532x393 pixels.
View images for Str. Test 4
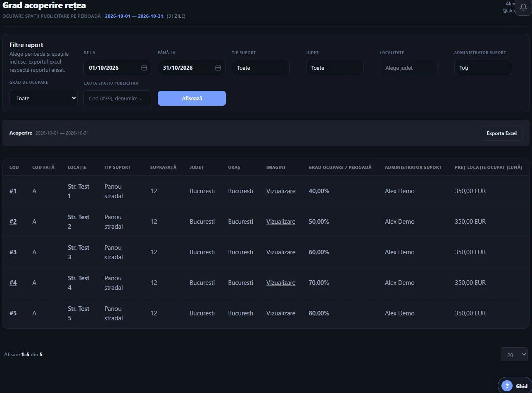click(x=281, y=283)
